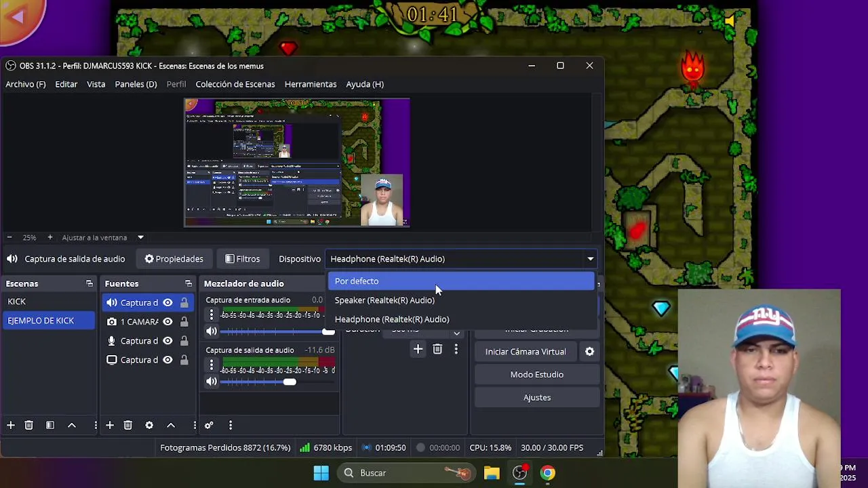Open Colección de Escenas menu
The height and width of the screenshot is (488, 868).
pos(235,84)
